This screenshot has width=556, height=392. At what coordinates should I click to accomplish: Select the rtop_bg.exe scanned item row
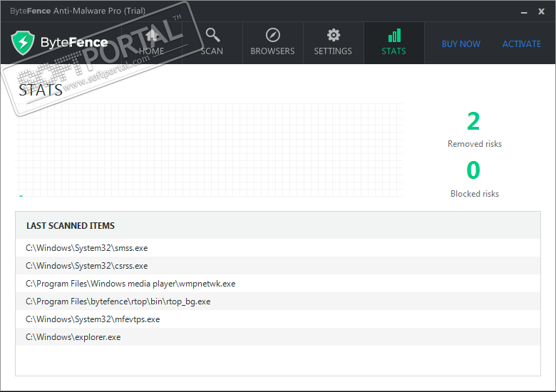pos(278,301)
